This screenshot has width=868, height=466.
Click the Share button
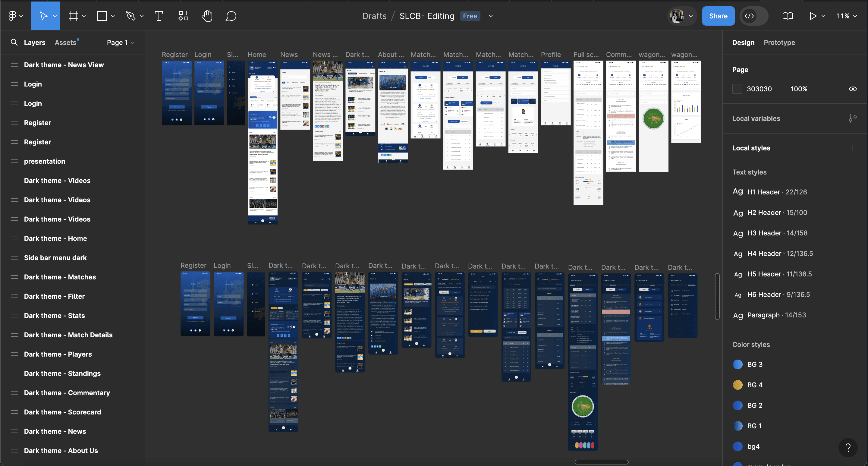718,16
